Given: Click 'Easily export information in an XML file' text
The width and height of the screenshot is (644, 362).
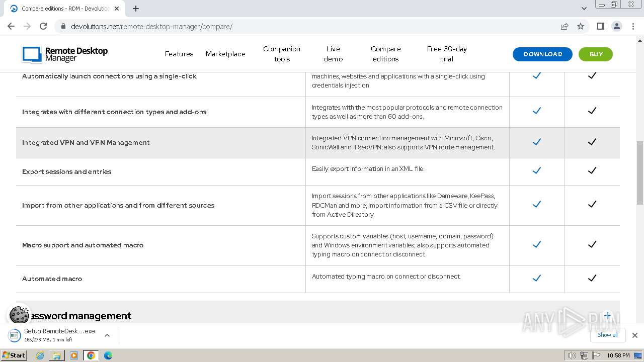Looking at the screenshot, I should click(368, 169).
